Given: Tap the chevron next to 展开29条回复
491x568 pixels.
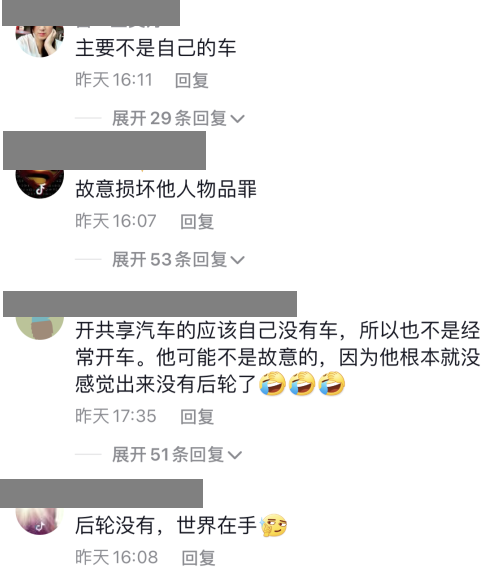Looking at the screenshot, I should (x=237, y=119).
